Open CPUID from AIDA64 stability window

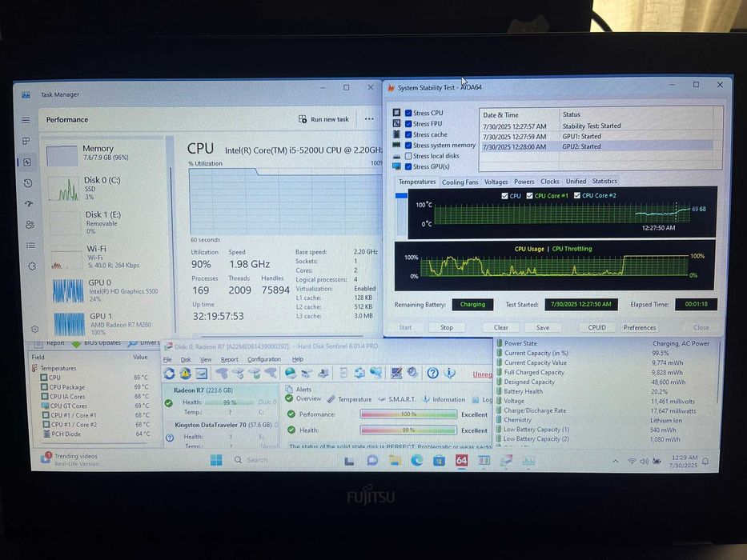[x=597, y=328]
